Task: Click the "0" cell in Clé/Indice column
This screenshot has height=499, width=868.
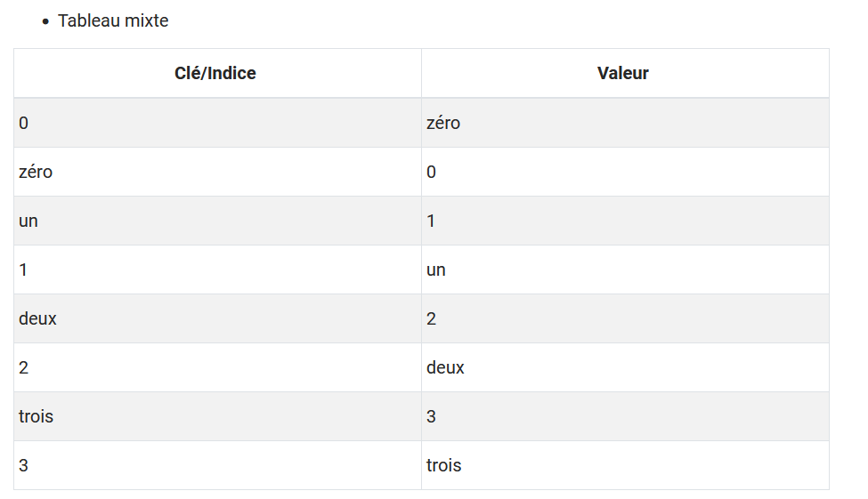Action: pos(24,123)
